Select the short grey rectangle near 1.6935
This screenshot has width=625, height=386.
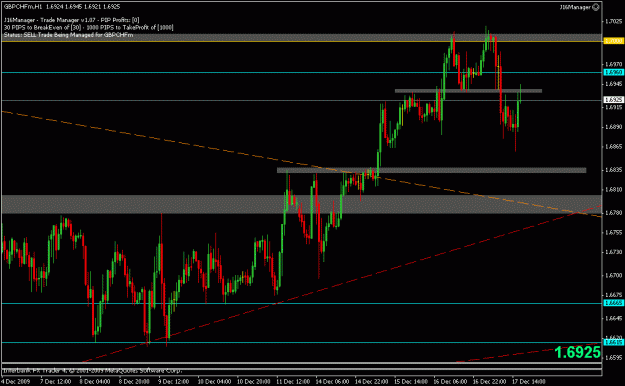click(468, 91)
